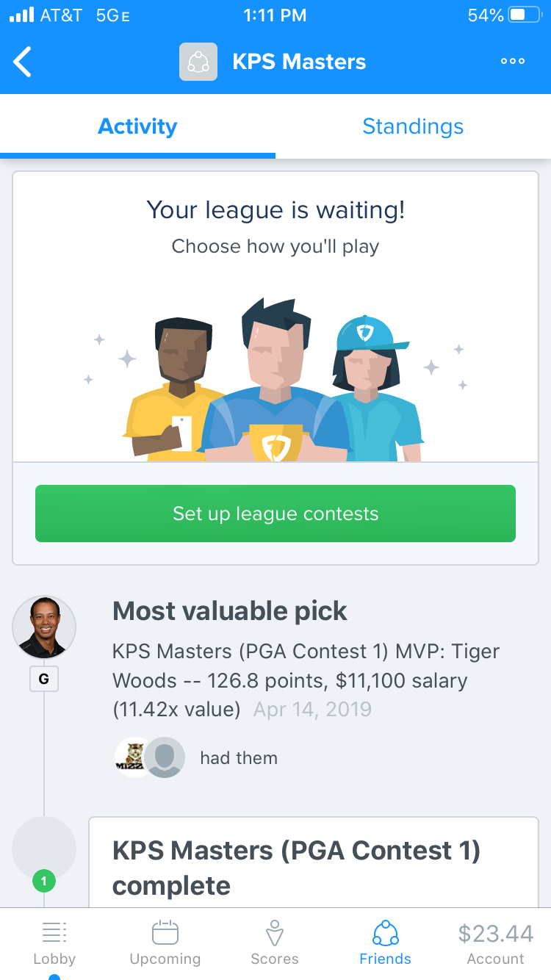This screenshot has width=551, height=980.
Task: Select the Activity tab
Action: click(137, 126)
